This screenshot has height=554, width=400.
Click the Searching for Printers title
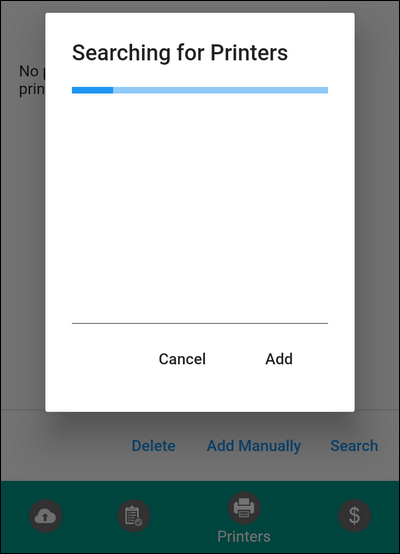click(x=180, y=53)
